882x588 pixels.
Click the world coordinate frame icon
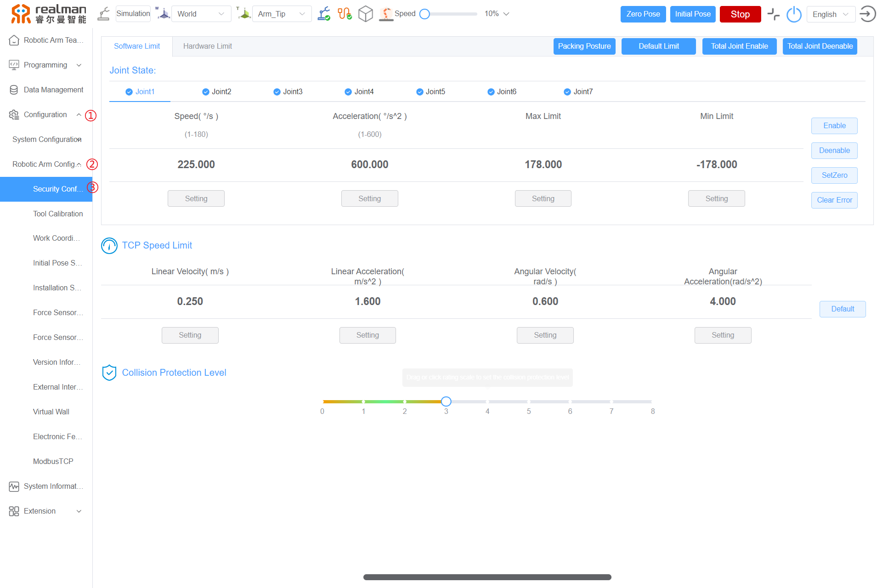pyautogui.click(x=163, y=13)
